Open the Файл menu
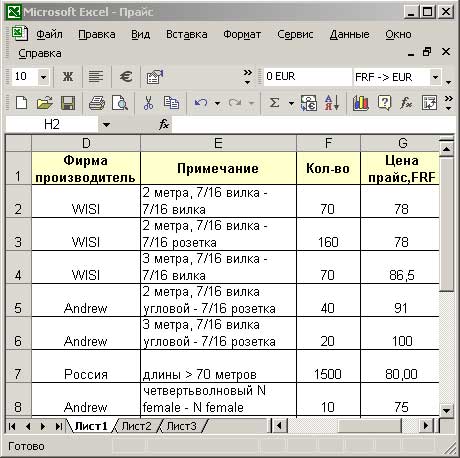This screenshot has height=458, width=460. point(49,34)
